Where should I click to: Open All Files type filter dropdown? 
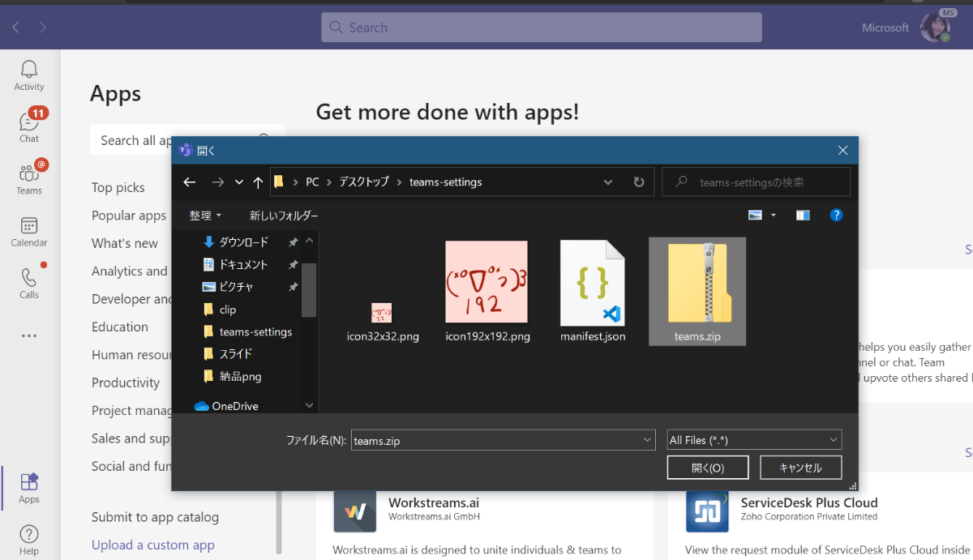tap(754, 440)
